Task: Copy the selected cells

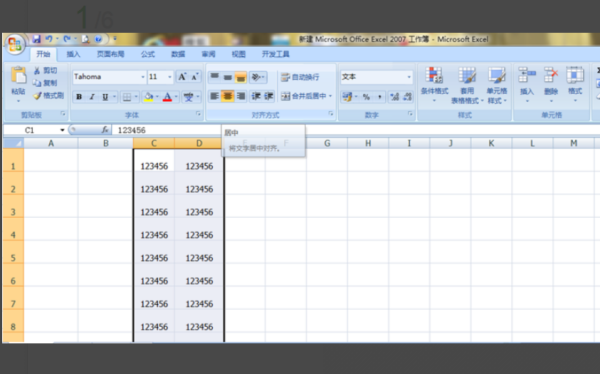Action: pyautogui.click(x=45, y=83)
